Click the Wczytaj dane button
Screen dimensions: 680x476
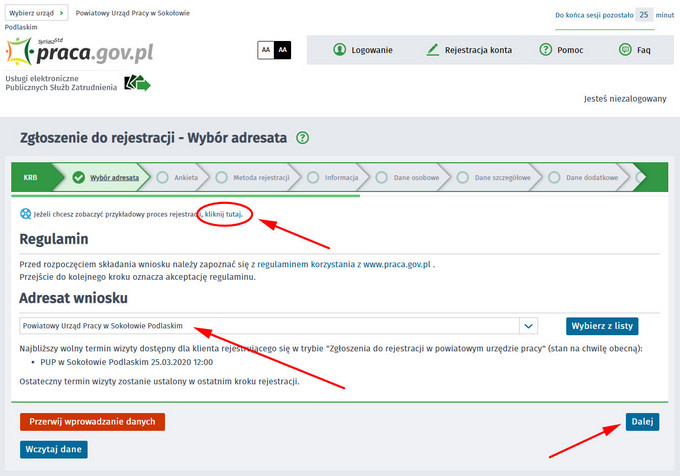pyautogui.click(x=54, y=450)
